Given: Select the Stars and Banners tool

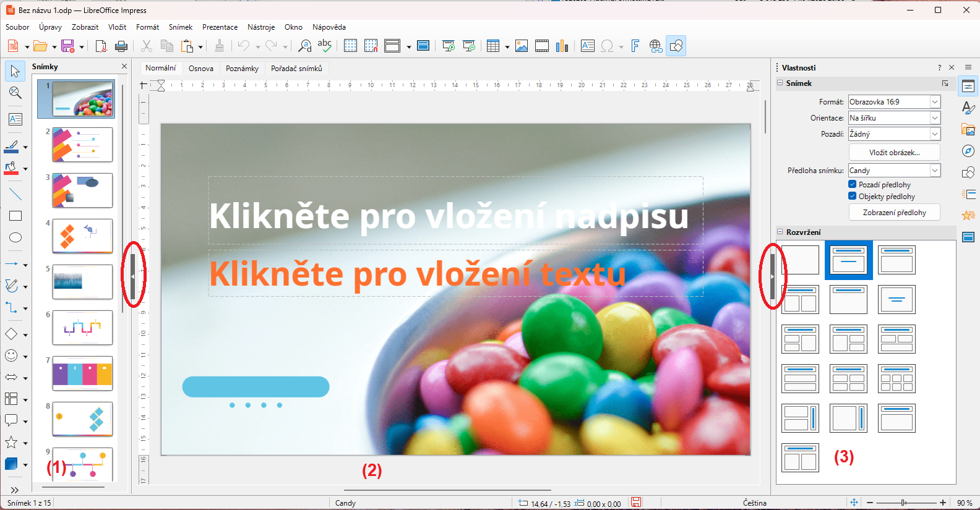Looking at the screenshot, I should (11, 442).
